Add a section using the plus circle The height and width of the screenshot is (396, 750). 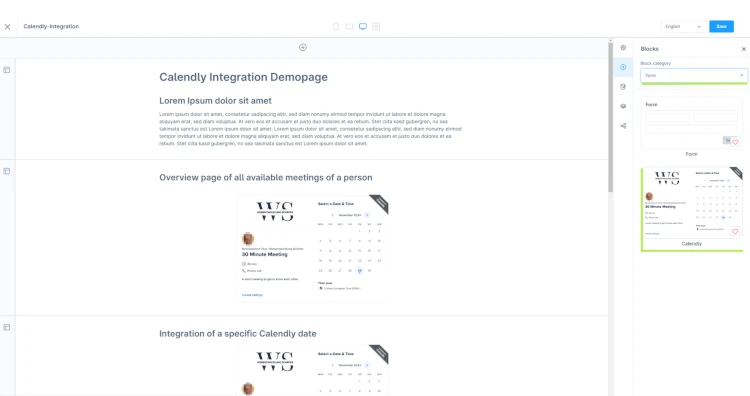pos(303,47)
